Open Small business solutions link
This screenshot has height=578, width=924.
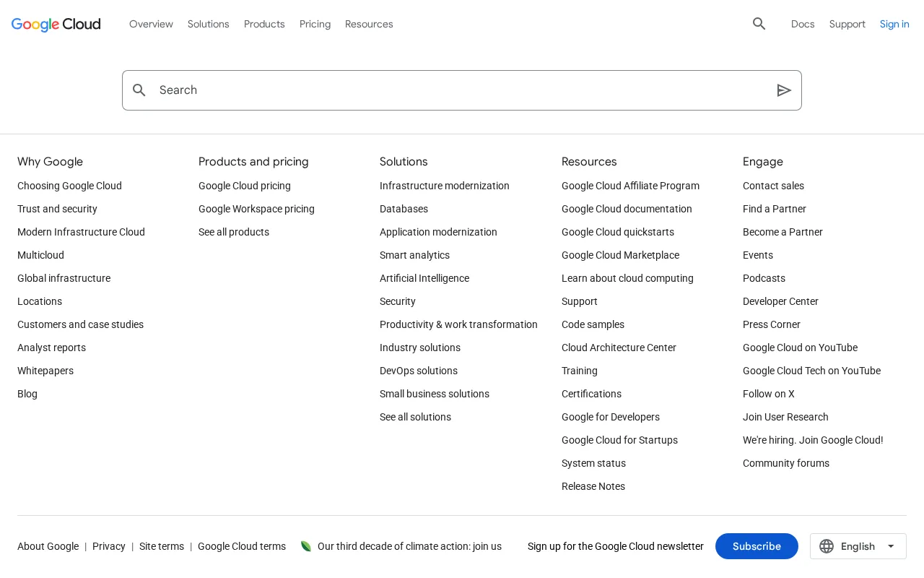tap(435, 394)
